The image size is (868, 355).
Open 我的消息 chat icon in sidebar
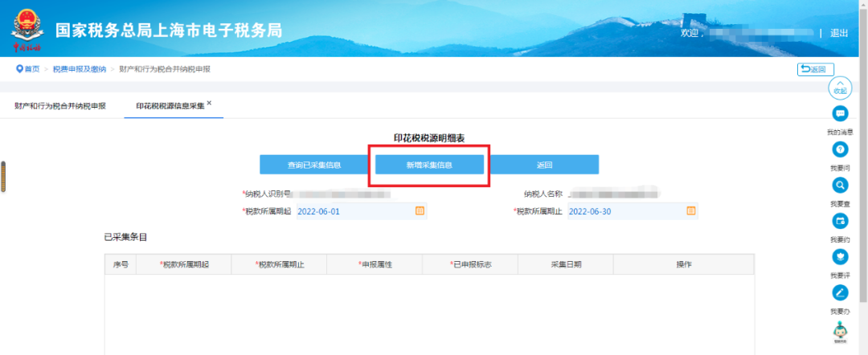tap(840, 114)
